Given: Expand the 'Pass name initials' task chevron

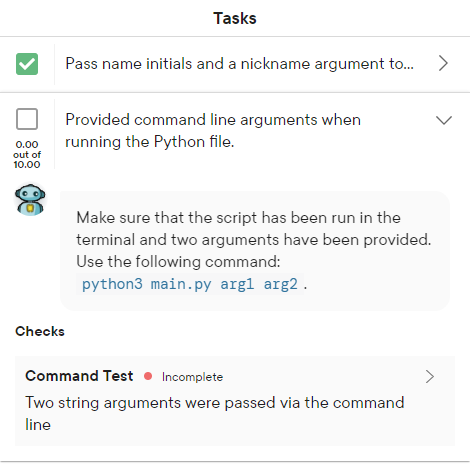Looking at the screenshot, I should point(443,63).
